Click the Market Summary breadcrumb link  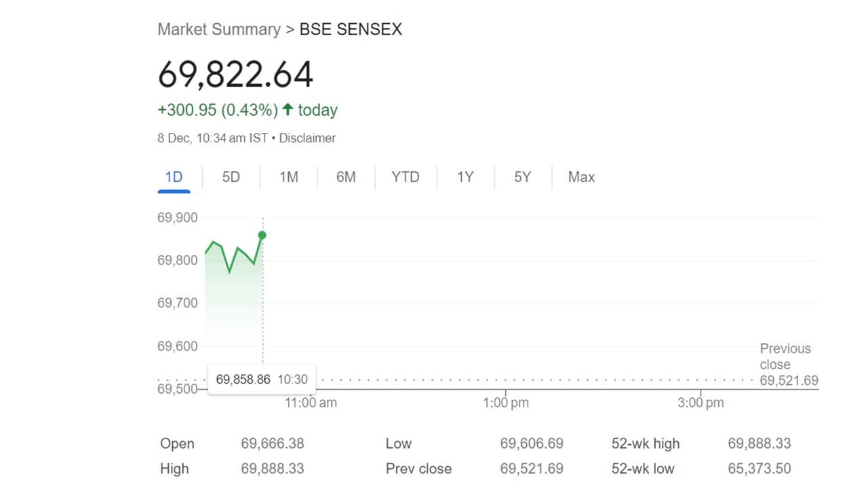coord(218,30)
